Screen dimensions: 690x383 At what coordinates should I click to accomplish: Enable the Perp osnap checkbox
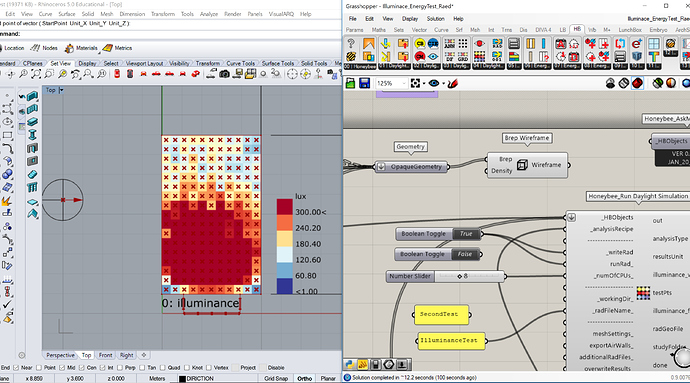(120, 368)
